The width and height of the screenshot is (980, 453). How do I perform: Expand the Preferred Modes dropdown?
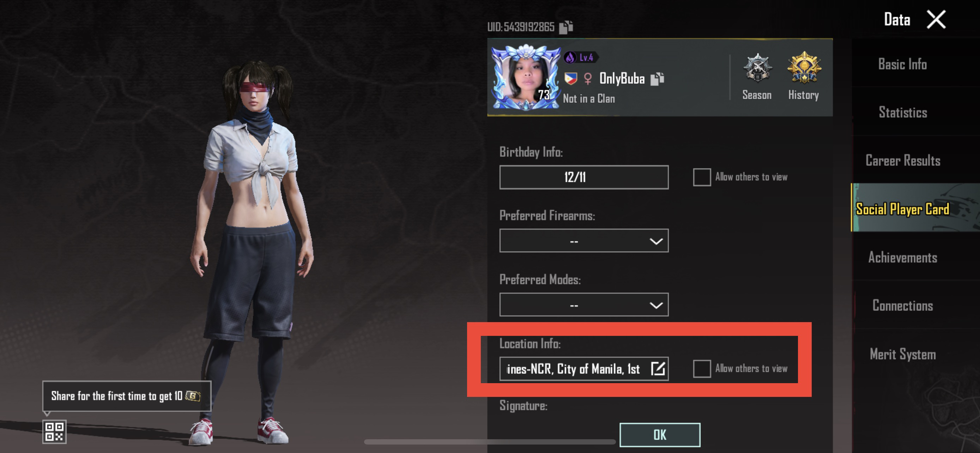tap(583, 305)
